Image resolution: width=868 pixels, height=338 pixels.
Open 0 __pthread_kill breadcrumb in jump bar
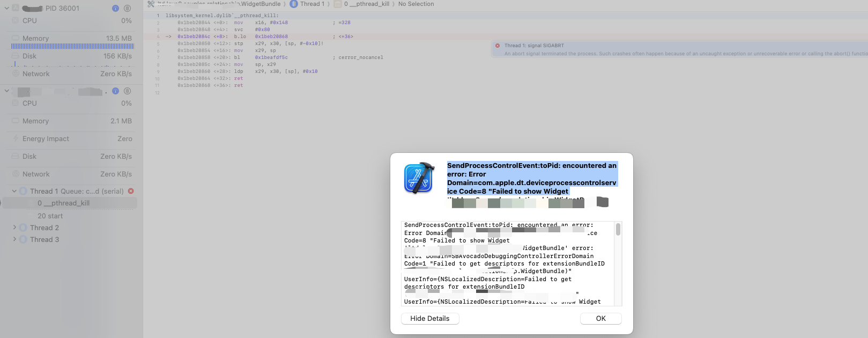point(362,4)
